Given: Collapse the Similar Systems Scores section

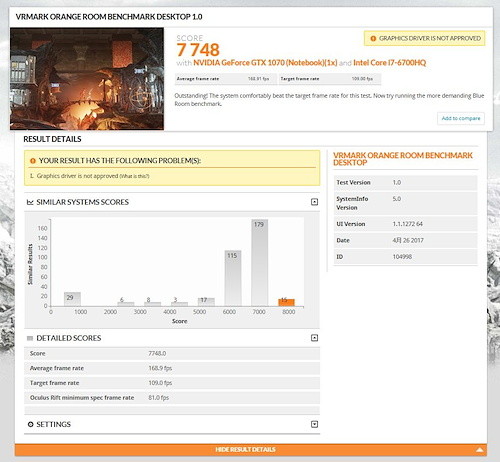Looking at the screenshot, I should point(314,202).
